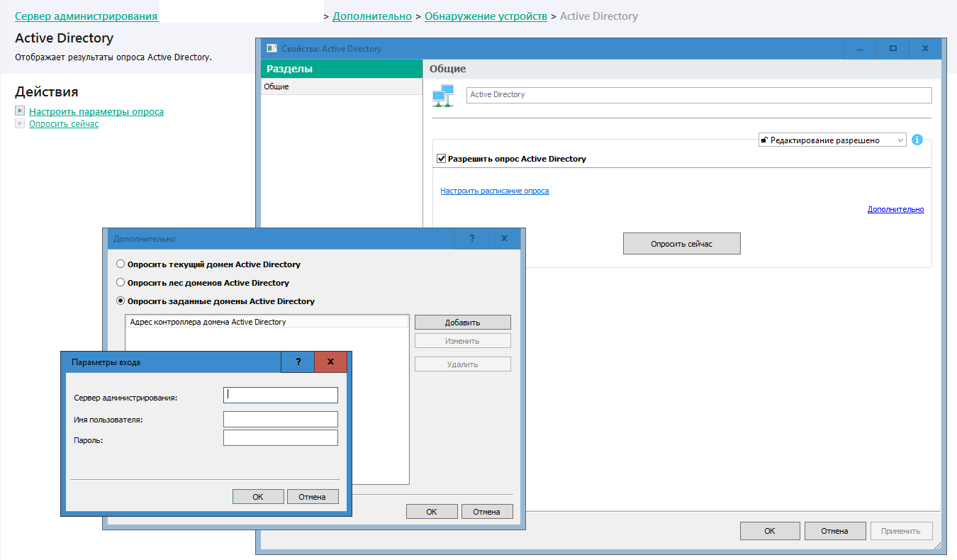Click the blue info icon near edit lock
Screen dimensions: 957x560
click(917, 140)
